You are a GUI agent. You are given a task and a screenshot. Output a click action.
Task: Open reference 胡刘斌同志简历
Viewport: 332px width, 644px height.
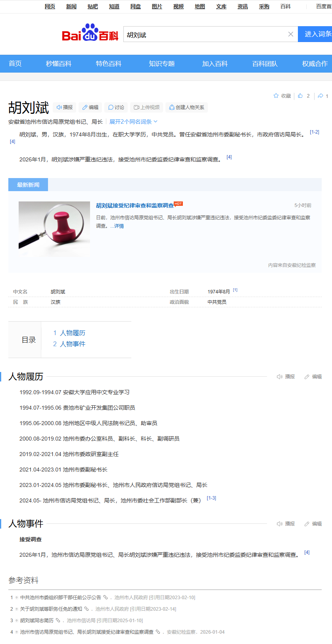(x=37, y=621)
